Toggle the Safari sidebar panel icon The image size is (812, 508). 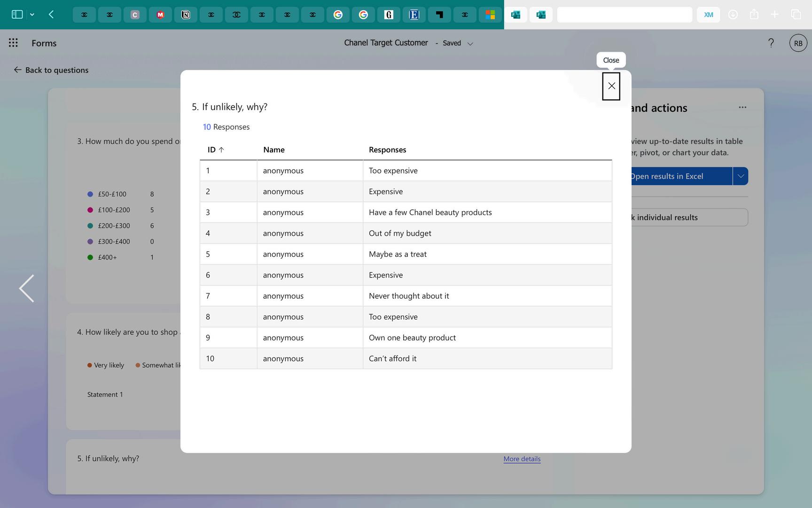(17, 15)
